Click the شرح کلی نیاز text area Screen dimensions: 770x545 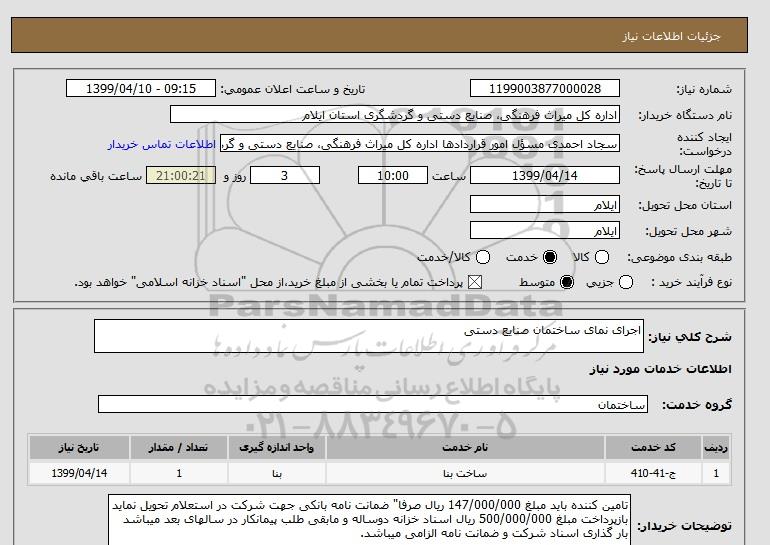point(369,336)
